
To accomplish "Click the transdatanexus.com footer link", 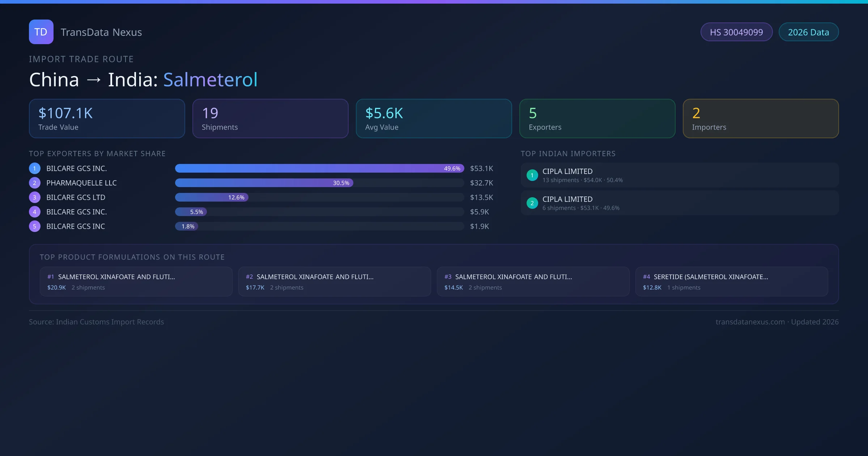I will pyautogui.click(x=750, y=322).
